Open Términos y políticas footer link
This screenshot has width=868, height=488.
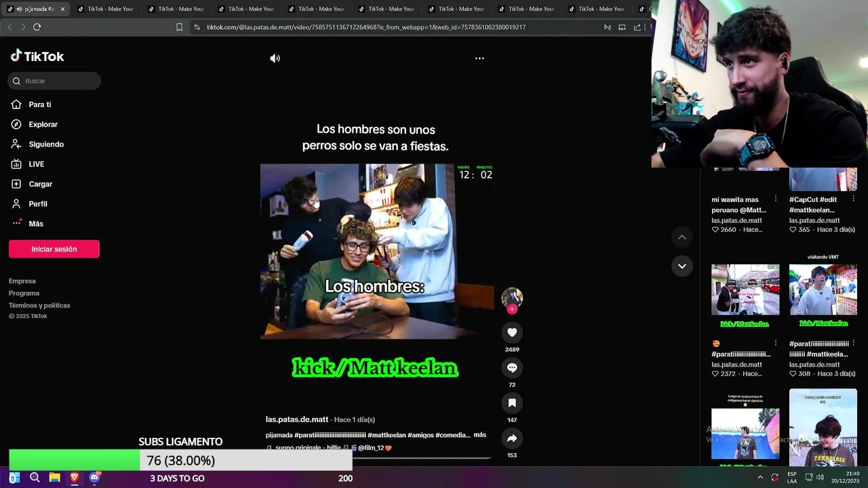coord(39,306)
